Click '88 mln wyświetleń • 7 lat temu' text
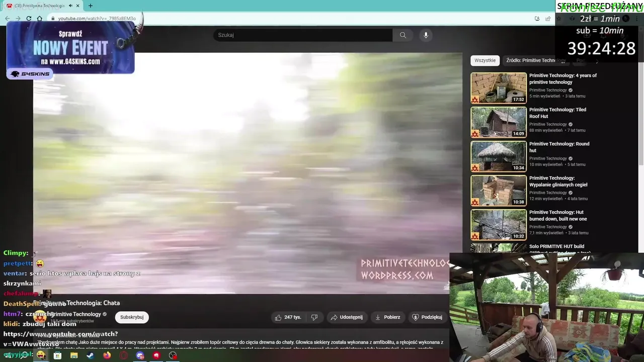Image resolution: width=644 pixels, height=362 pixels. click(557, 130)
